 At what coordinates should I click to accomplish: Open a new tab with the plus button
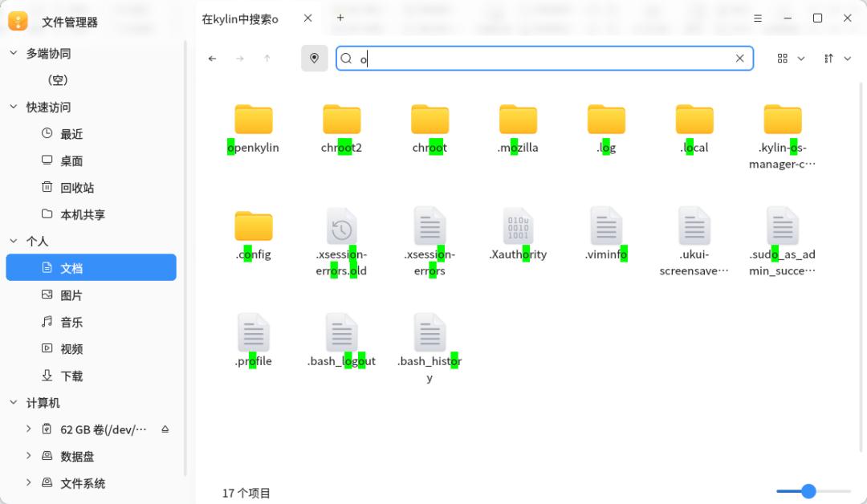[339, 18]
